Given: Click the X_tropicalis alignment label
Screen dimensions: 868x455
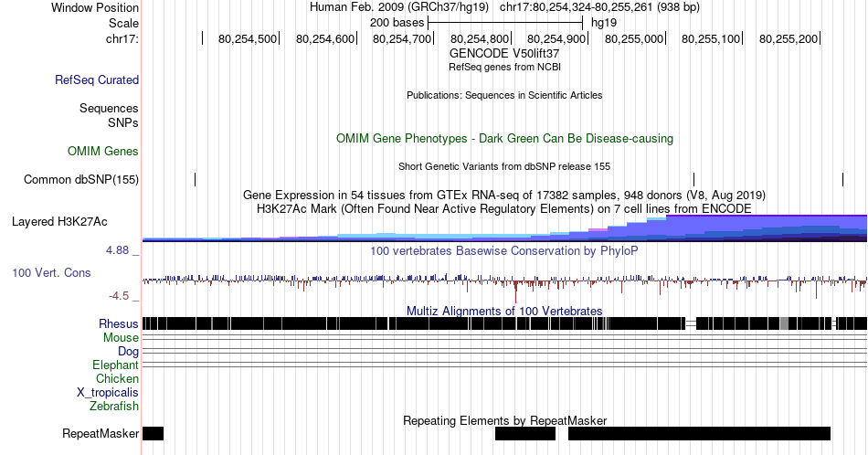Looking at the screenshot, I should click(108, 393).
